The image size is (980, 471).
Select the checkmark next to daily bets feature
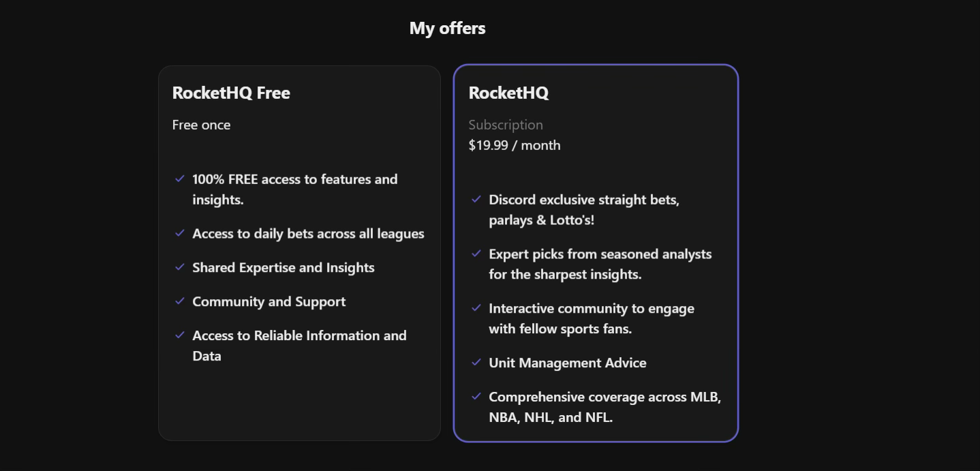click(180, 233)
